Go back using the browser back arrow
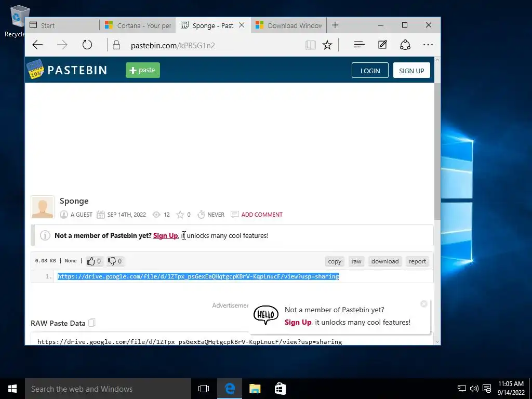 tap(37, 45)
